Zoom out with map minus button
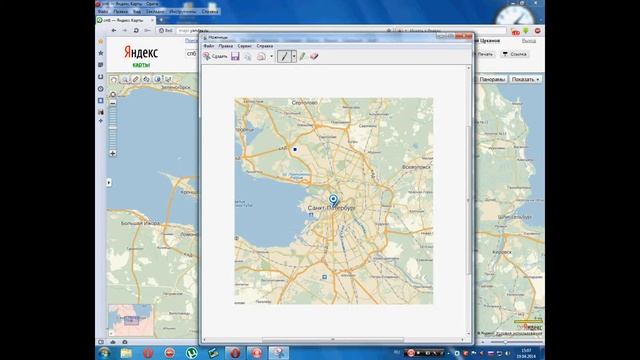The image size is (640, 360). point(113,103)
